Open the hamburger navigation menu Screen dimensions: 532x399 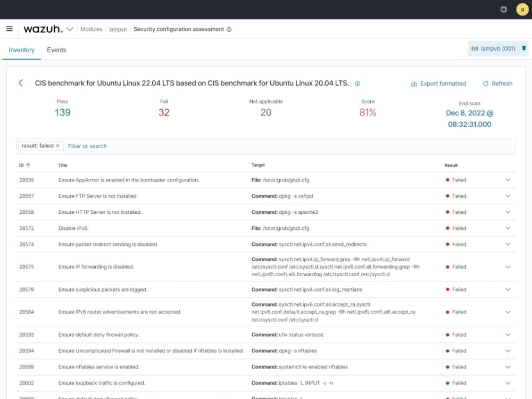[x=9, y=29]
